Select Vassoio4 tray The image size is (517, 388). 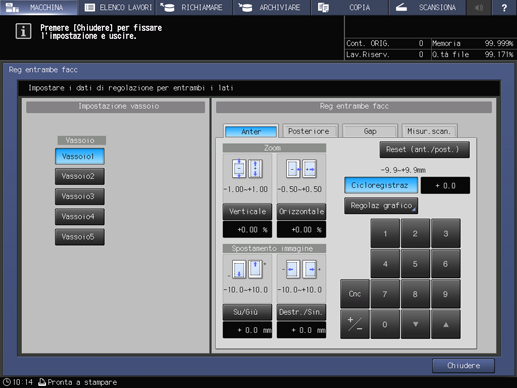[x=80, y=217]
